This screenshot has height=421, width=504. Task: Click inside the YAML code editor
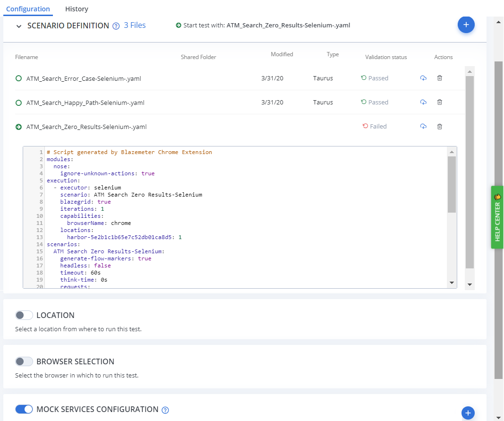tap(240, 217)
